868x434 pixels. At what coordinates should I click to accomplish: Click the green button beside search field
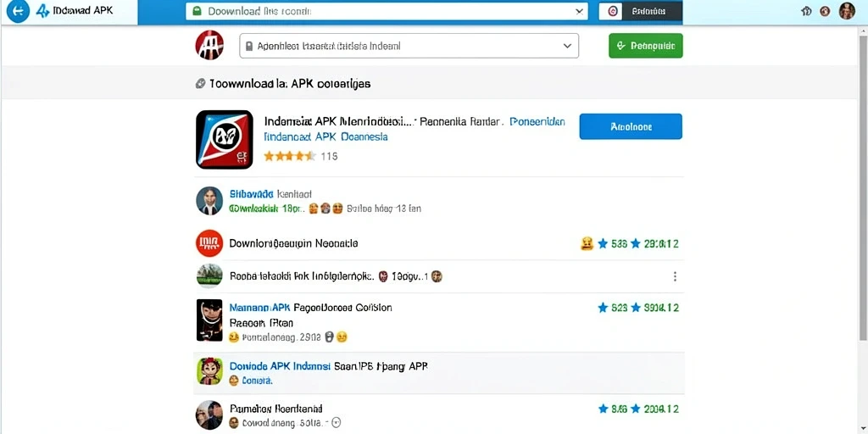(645, 46)
